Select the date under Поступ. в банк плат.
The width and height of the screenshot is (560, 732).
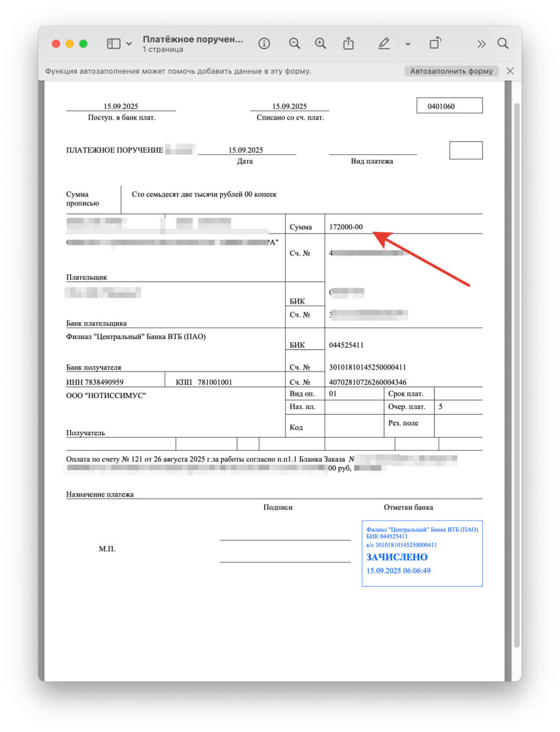pyautogui.click(x=121, y=106)
